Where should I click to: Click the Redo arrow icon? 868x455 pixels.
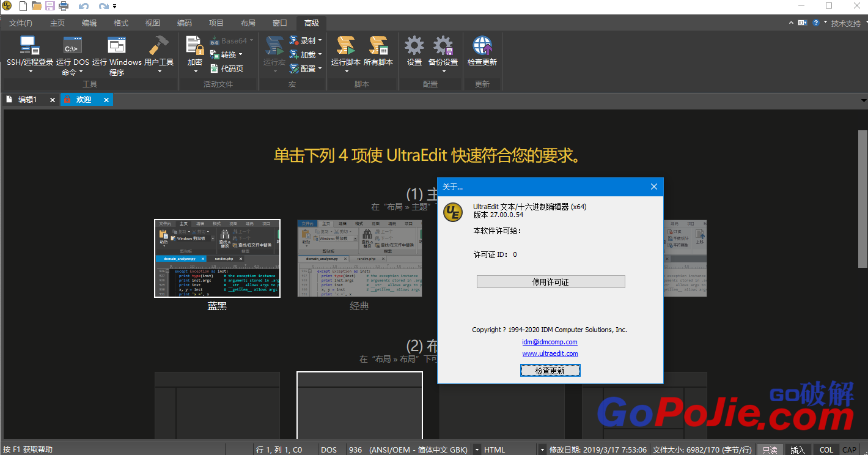(x=104, y=7)
